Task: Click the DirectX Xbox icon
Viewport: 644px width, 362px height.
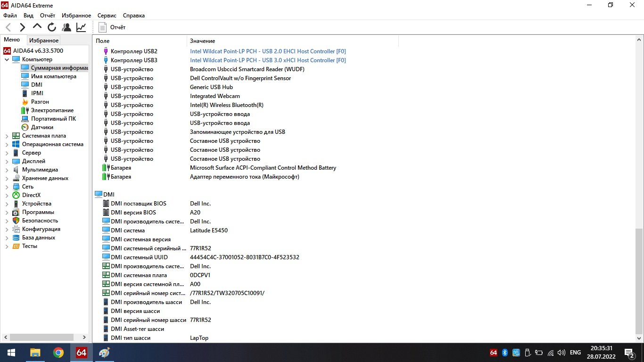Action: click(x=16, y=195)
